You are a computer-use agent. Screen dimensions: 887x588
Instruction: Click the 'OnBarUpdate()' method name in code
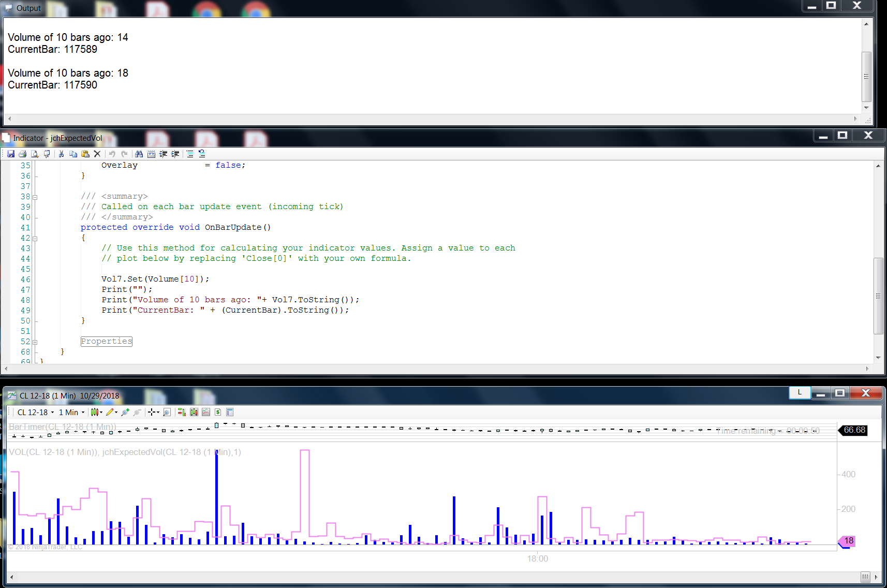pos(238,227)
